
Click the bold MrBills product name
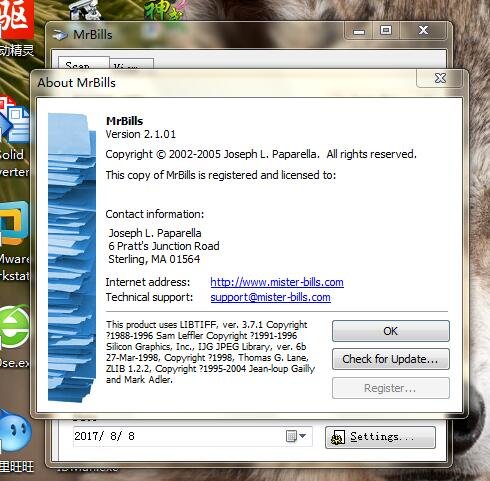124,121
